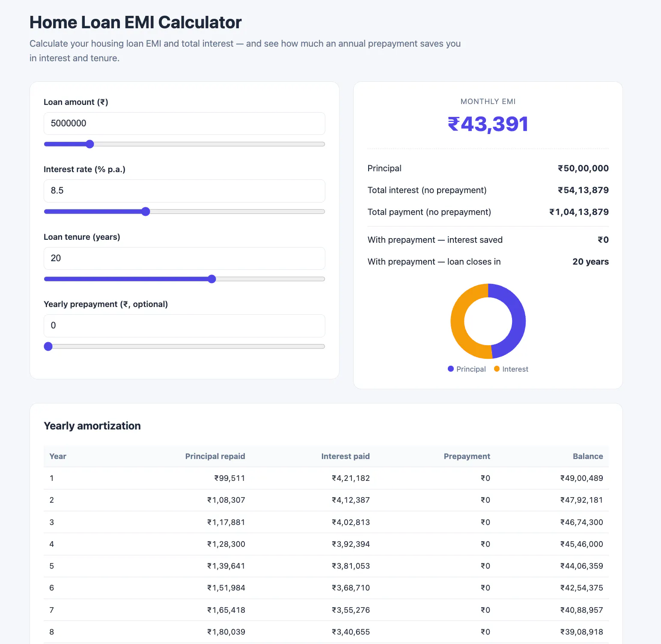The height and width of the screenshot is (644, 661).
Task: Select interest paid cell ₹3,81,053
Action: (351, 566)
